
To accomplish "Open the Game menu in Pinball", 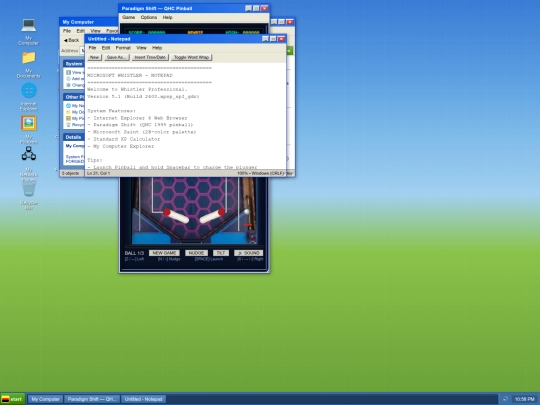I will pos(128,17).
